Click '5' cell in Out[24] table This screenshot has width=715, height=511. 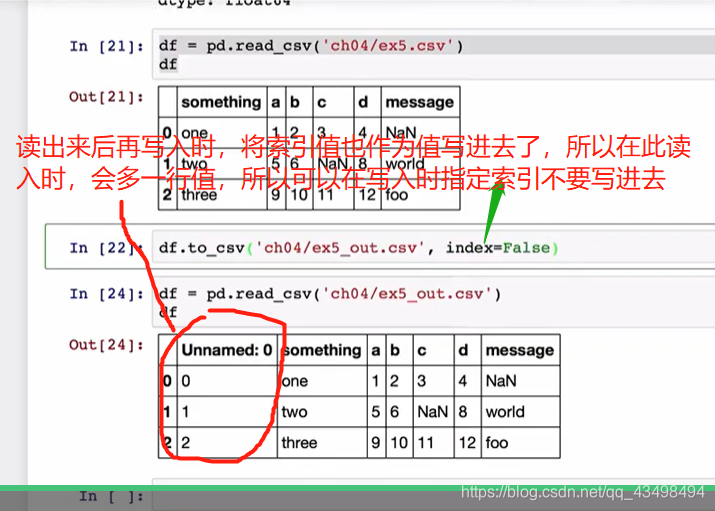[376, 412]
